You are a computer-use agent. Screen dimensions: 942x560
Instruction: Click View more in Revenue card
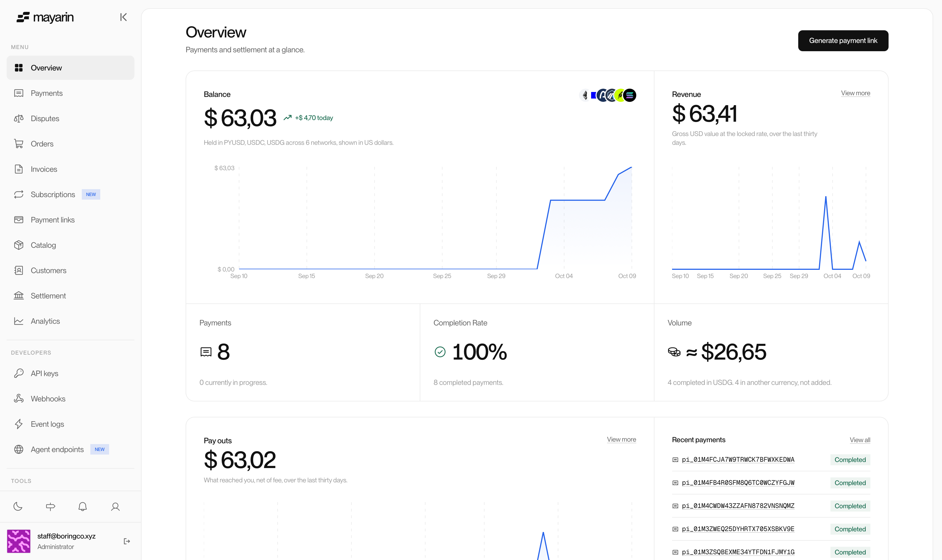[x=855, y=93]
